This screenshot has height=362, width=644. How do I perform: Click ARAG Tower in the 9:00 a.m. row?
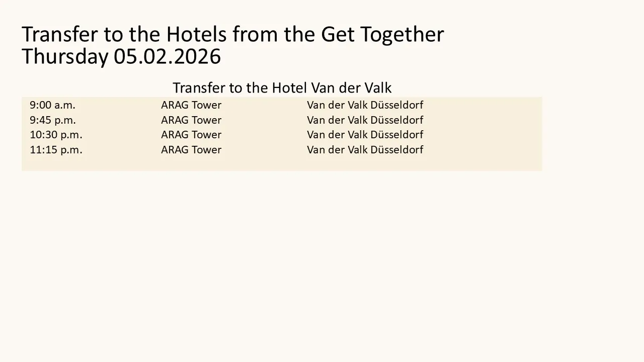191,105
